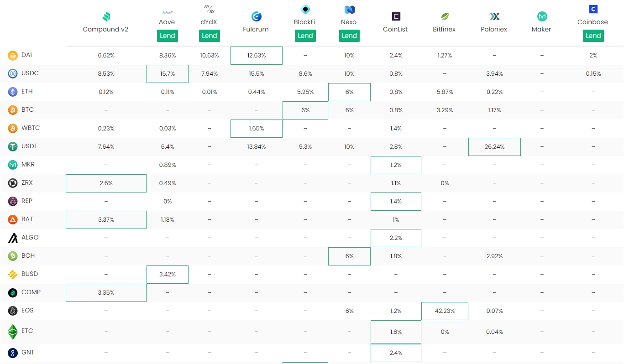Screen dimensions: 629x364
Task: Click the BUSD coin icon
Action: coord(13,274)
